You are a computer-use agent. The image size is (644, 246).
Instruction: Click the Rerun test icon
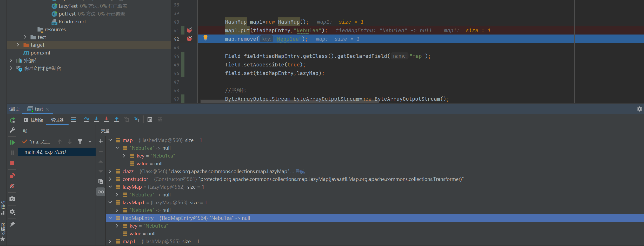pos(12,120)
